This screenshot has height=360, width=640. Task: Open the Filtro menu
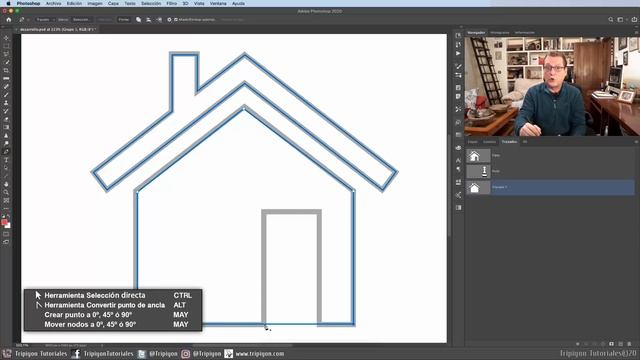click(172, 3)
